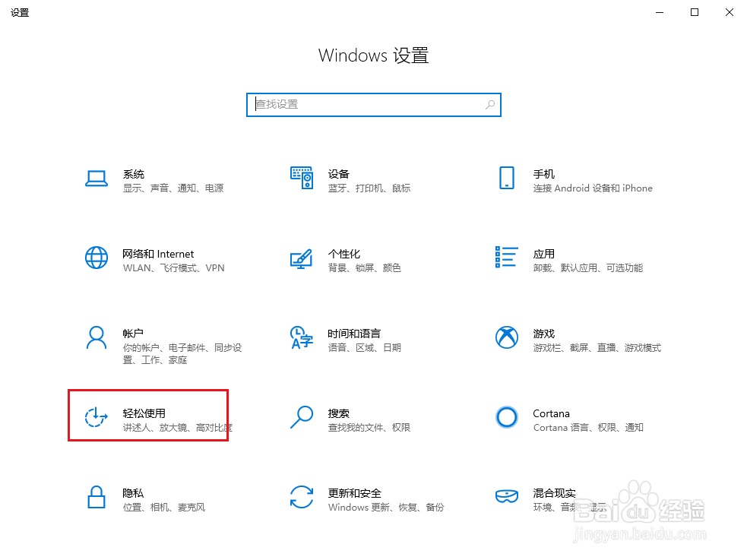This screenshot has height=560, width=747.
Task: Click the text 位置、相机、麦克风
Action: [164, 507]
